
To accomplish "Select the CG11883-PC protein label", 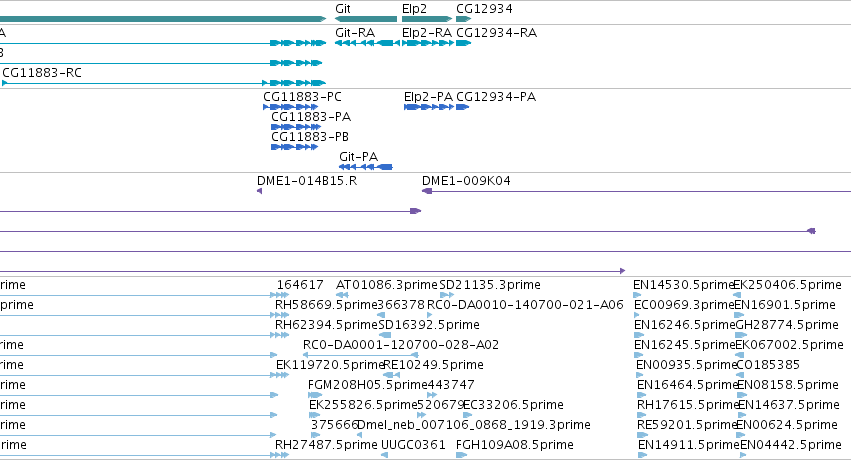I will pos(302,97).
